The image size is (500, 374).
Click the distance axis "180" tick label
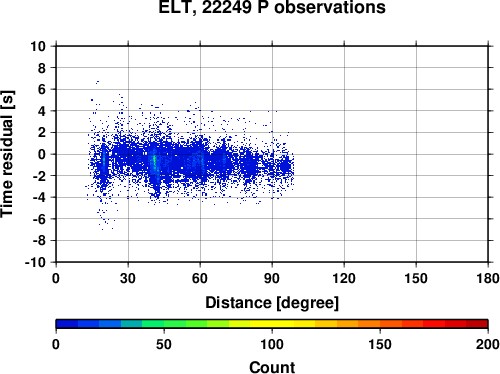(488, 278)
